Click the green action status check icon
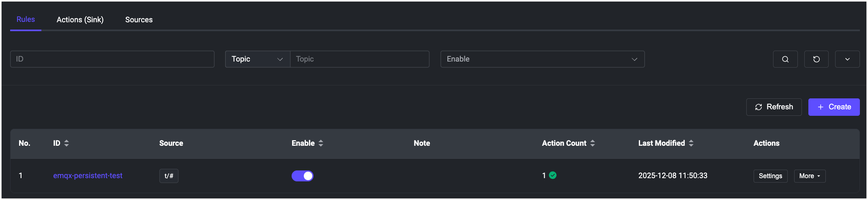The image size is (868, 200). [553, 175]
